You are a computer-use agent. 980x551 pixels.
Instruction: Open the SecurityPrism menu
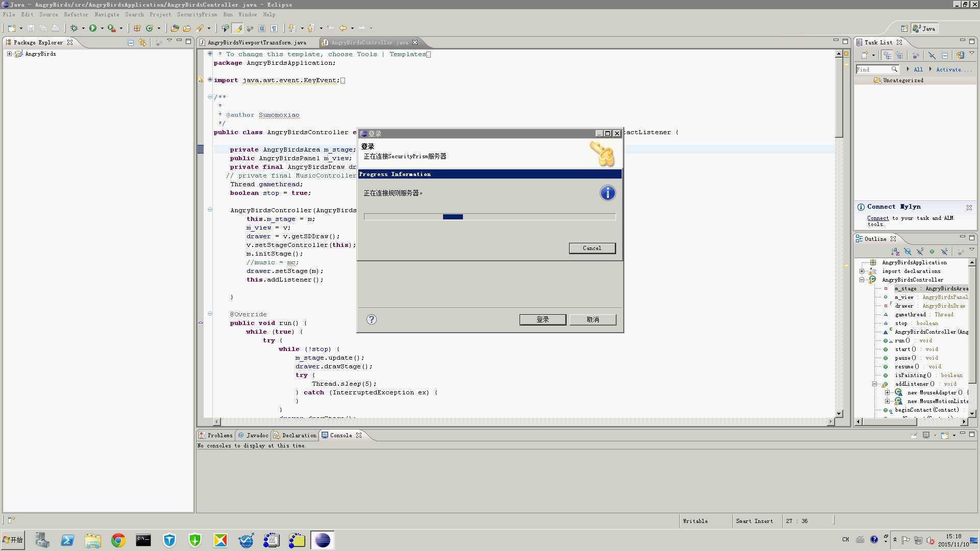pos(197,14)
